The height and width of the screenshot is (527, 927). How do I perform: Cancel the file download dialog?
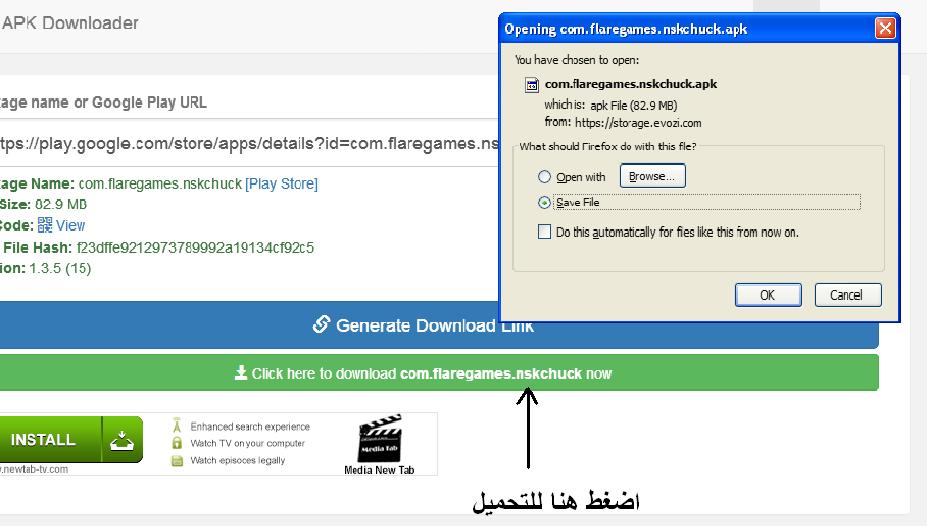pos(846,295)
